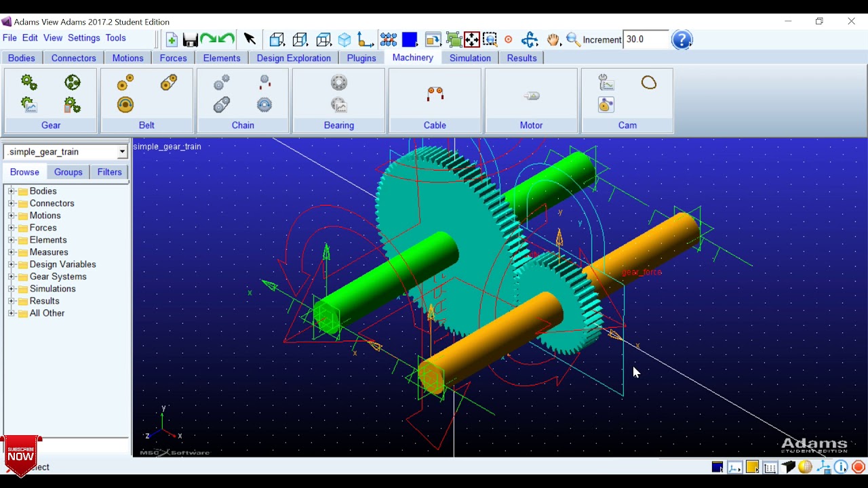Create a belt pulley with first Belt icon

[x=125, y=82]
